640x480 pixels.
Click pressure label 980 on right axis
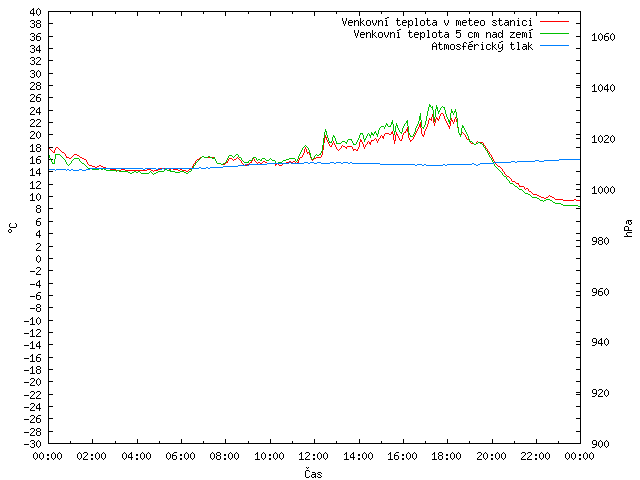pyautogui.click(x=600, y=241)
